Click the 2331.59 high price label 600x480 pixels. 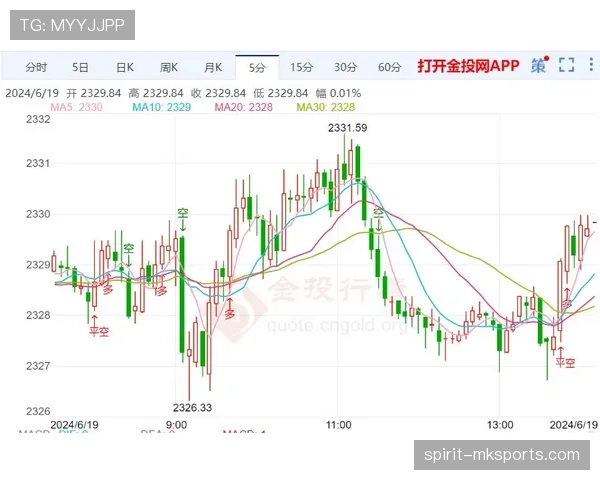347,127
